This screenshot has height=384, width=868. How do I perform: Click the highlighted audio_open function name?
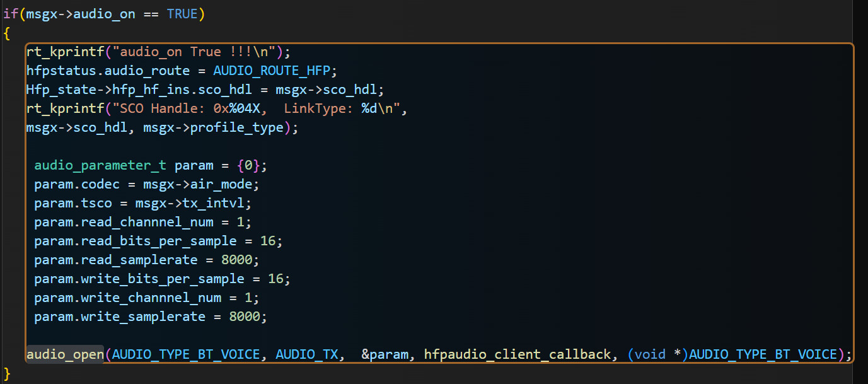pyautogui.click(x=65, y=354)
